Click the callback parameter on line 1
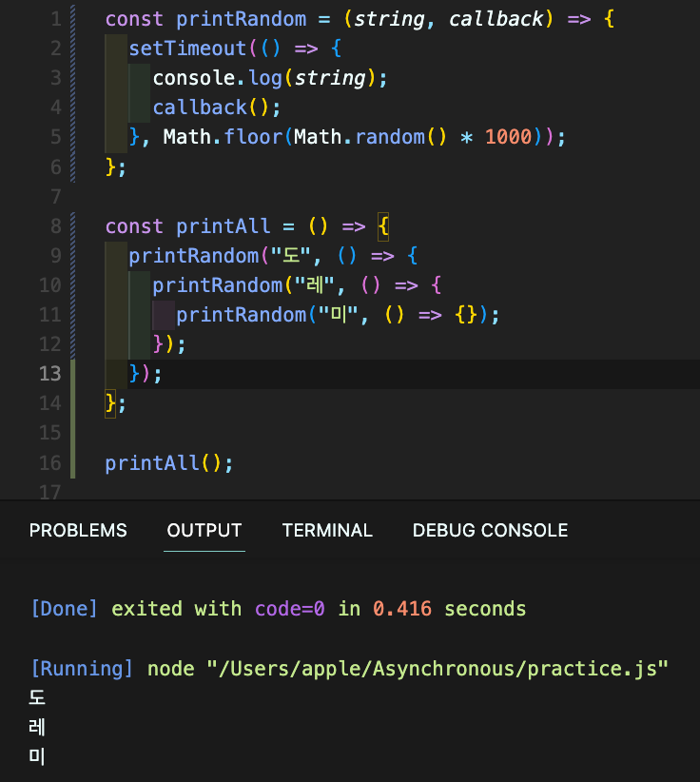 tap(496, 19)
